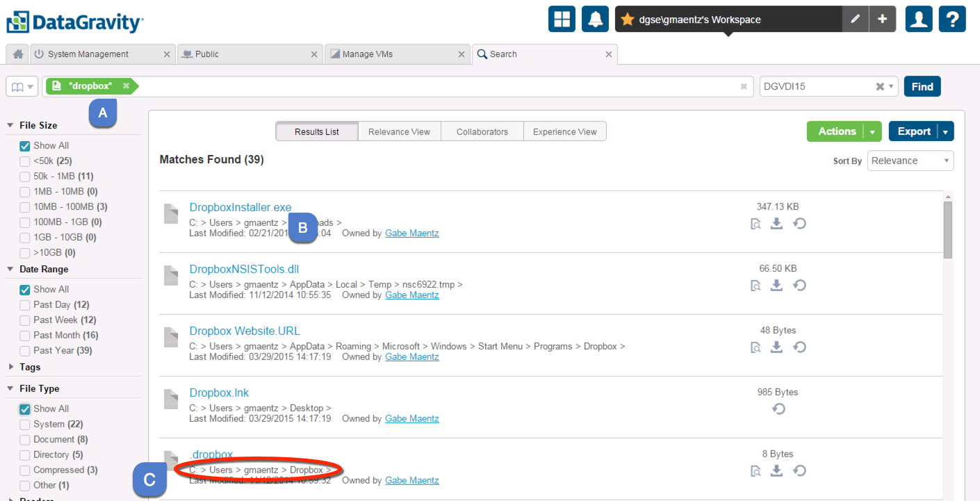This screenshot has width=980, height=501.
Task: Select the Relevance View tab
Action: (x=400, y=131)
